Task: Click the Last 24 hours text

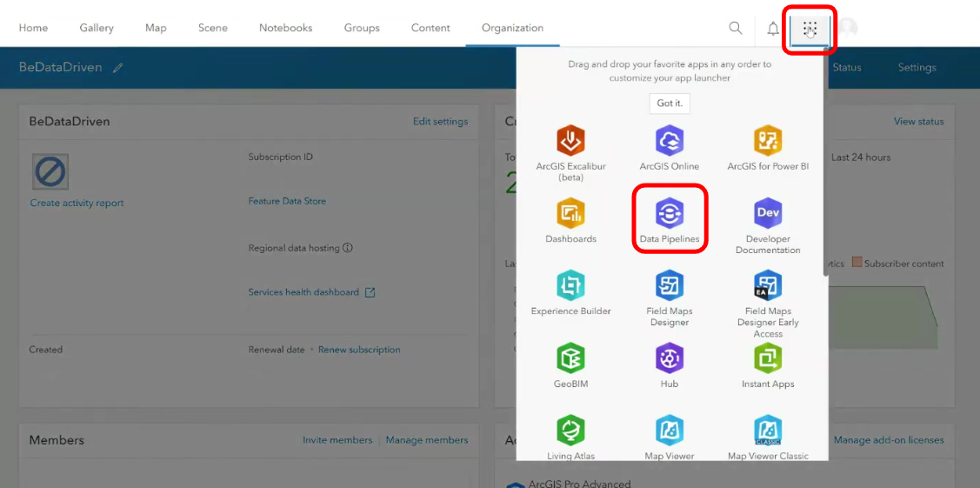Action: click(861, 157)
